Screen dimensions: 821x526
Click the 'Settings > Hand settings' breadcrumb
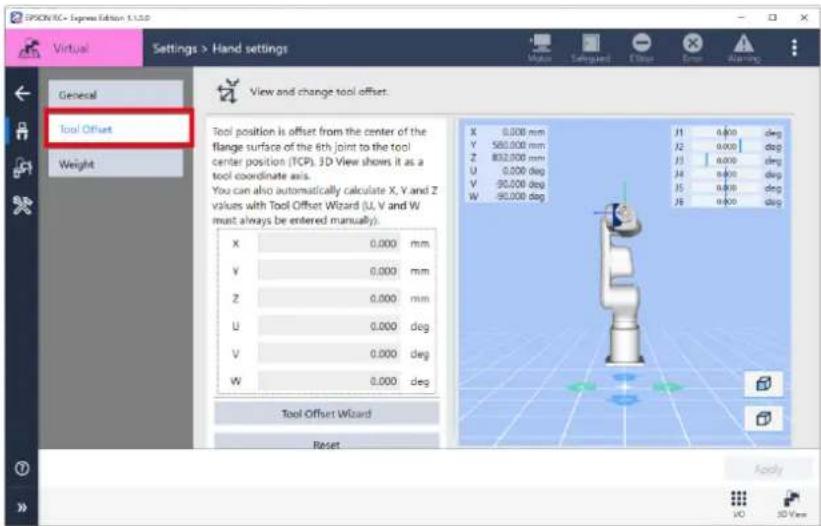(220, 49)
